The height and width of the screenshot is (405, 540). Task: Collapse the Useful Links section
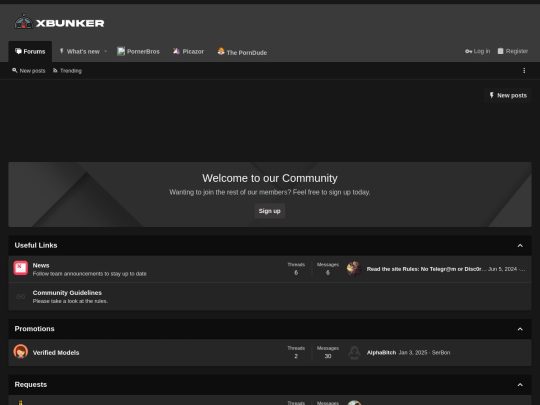(x=520, y=246)
